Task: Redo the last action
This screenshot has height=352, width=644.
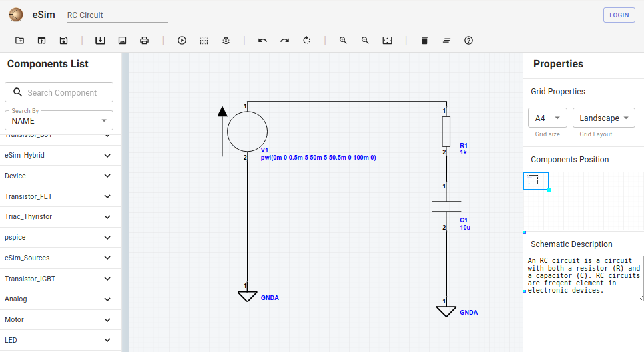Action: (284, 40)
